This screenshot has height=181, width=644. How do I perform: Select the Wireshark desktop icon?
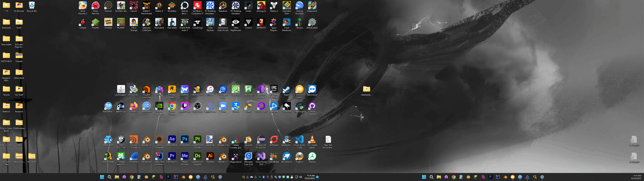(134, 158)
